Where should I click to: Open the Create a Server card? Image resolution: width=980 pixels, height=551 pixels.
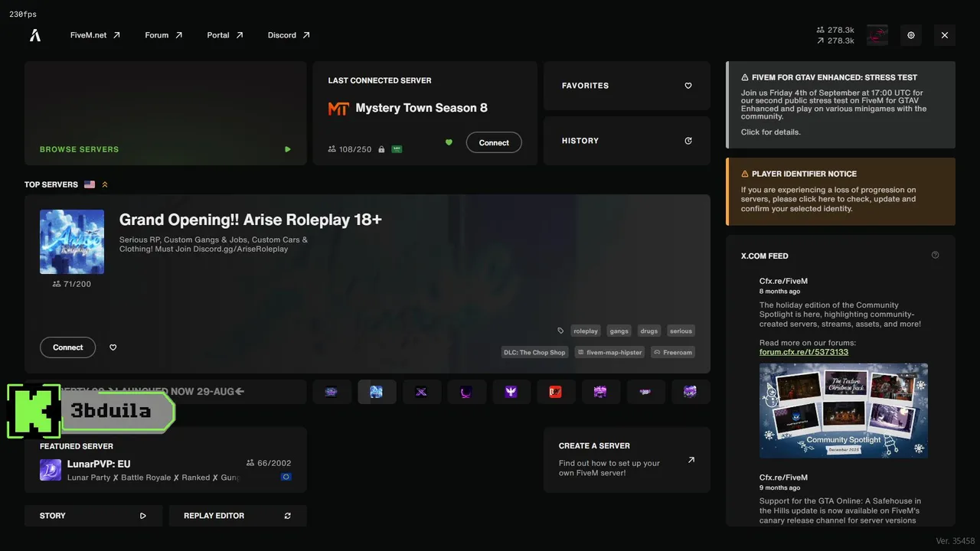627,460
